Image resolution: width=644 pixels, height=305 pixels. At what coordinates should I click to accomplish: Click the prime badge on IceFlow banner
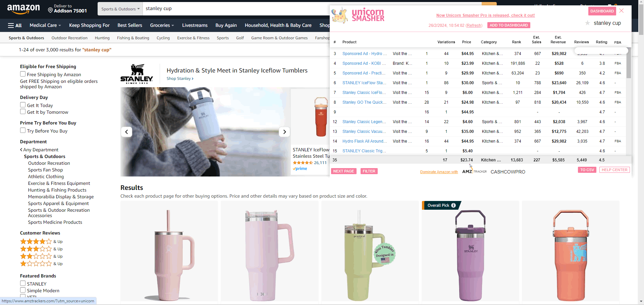(300, 169)
